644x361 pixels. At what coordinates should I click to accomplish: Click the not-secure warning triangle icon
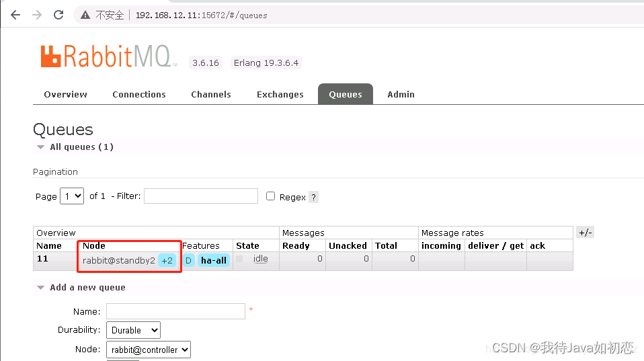[85, 15]
